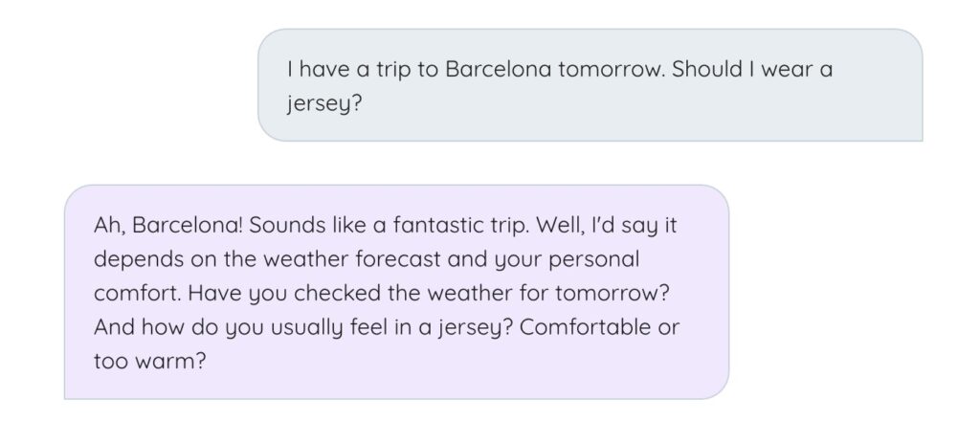Click "Ah, Barcelona!" at the start of the reply

[x=167, y=226]
